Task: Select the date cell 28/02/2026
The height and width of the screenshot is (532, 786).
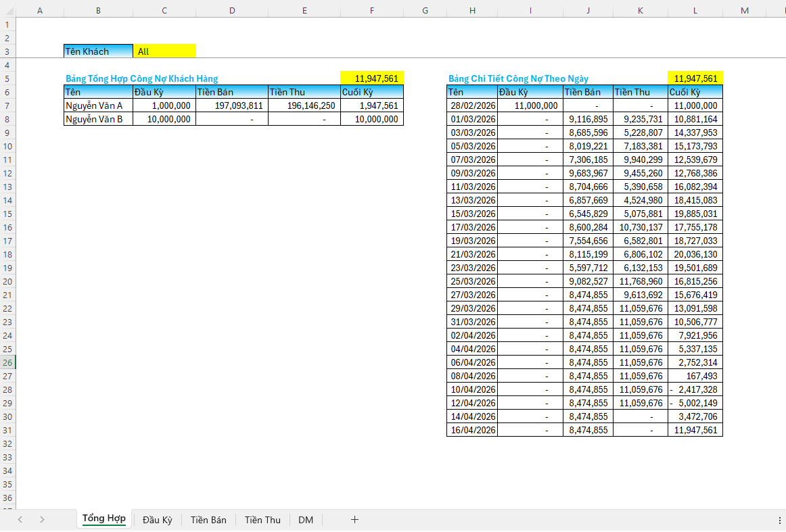Action: point(472,105)
